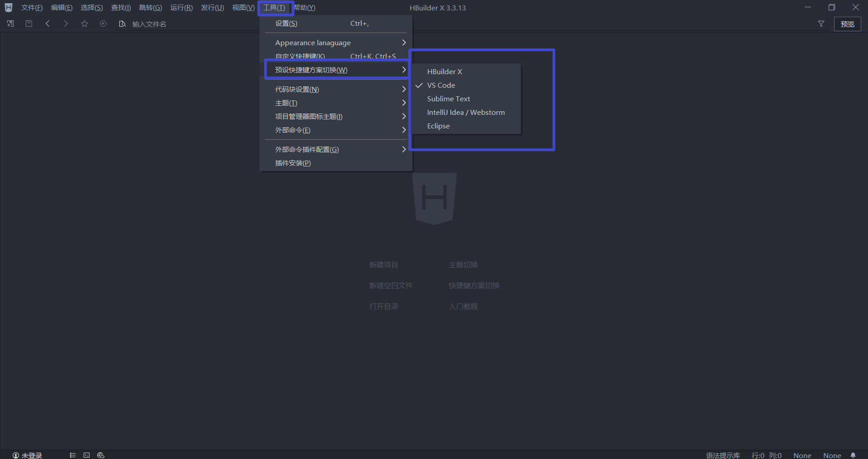
Task: Open the 设置(S) menu entry
Action: click(x=336, y=23)
